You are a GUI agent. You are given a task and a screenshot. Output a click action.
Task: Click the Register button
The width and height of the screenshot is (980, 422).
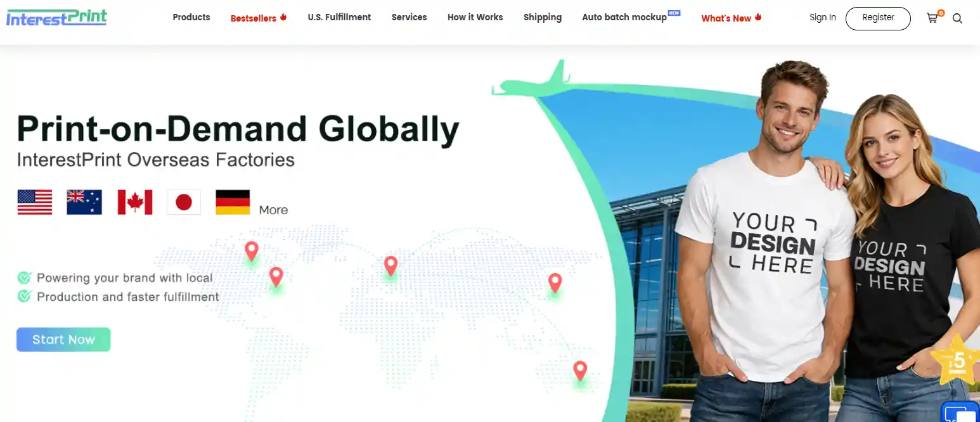coord(878,18)
